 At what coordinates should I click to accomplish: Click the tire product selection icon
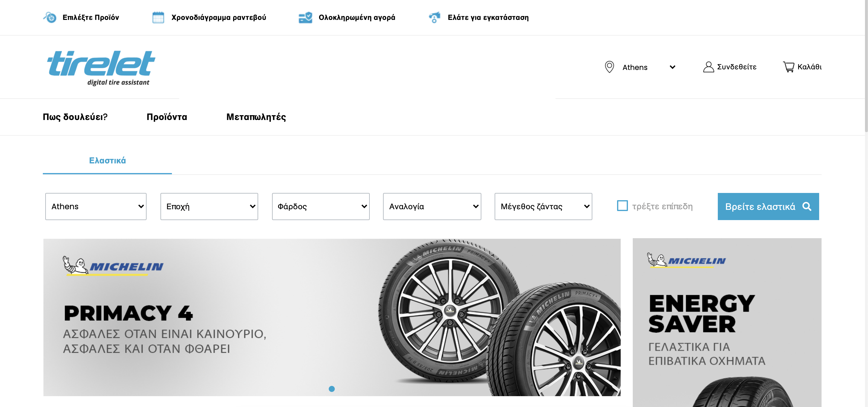(x=50, y=17)
